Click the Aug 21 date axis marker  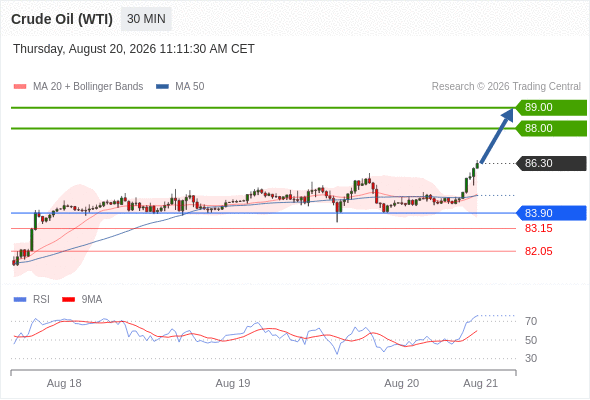tap(481, 383)
